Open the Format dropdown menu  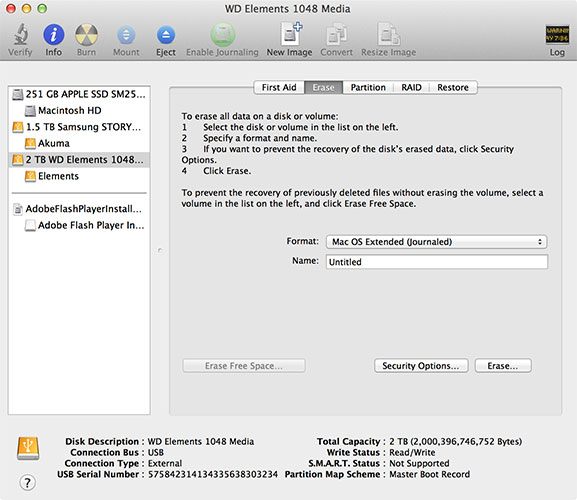point(436,242)
